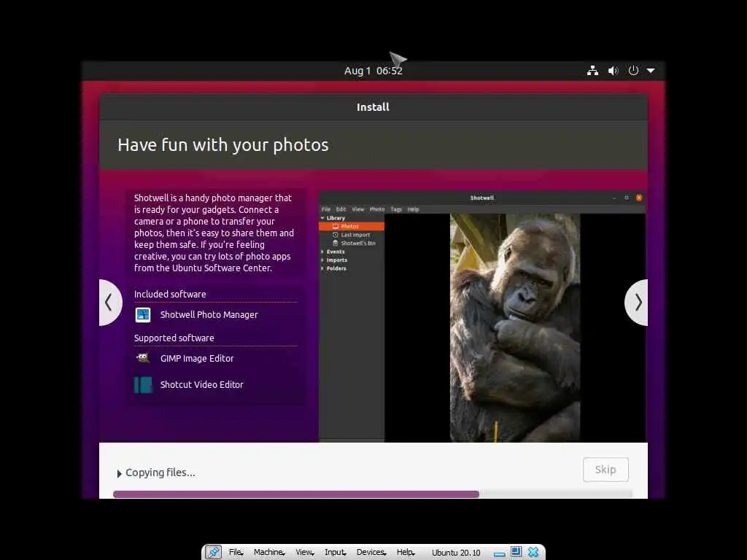The width and height of the screenshot is (747, 560).
Task: Open the Machine menu
Action: tap(269, 552)
